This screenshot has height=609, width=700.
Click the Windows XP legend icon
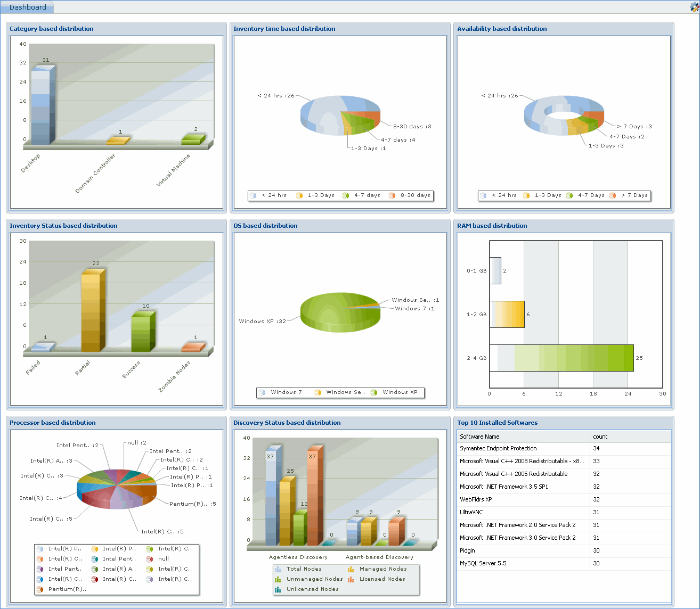point(374,392)
